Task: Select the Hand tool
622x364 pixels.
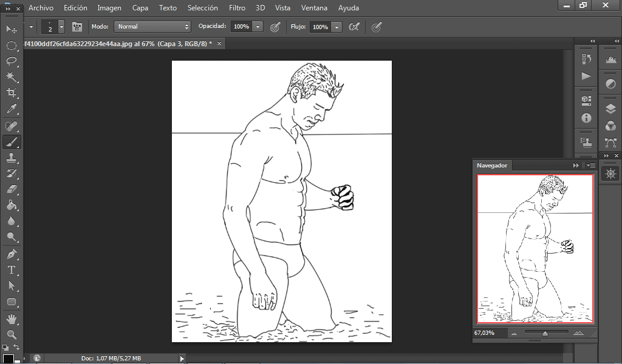Action: (12, 319)
